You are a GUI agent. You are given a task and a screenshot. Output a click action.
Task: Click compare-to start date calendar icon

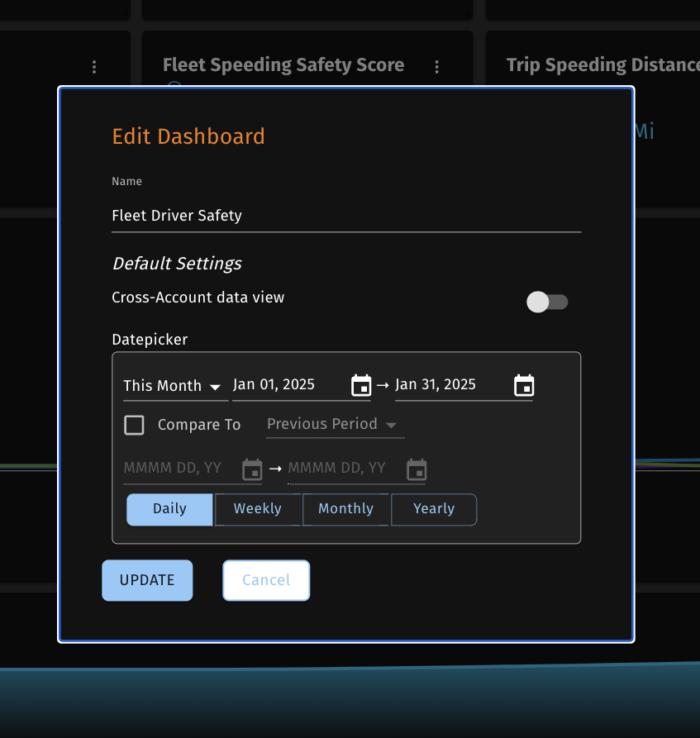pyautogui.click(x=252, y=469)
